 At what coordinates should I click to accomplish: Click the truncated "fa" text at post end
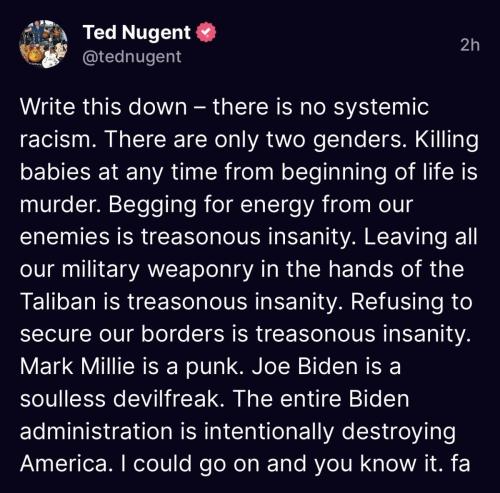pyautogui.click(x=460, y=464)
